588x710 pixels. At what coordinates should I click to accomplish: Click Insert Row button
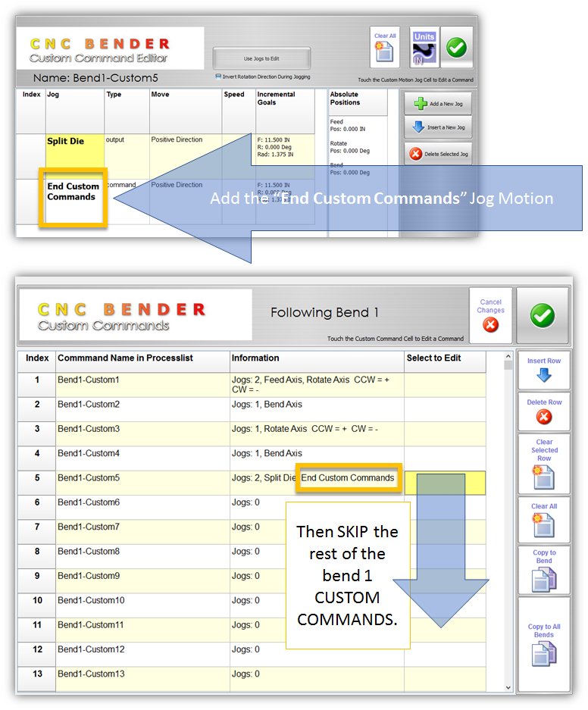544,370
